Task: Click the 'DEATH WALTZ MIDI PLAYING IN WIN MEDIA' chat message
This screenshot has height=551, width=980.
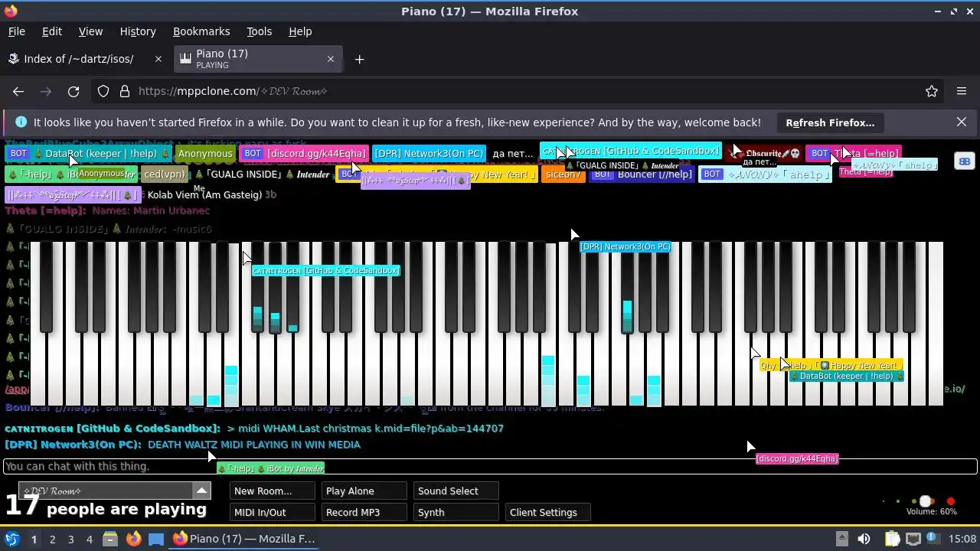Action: point(253,445)
